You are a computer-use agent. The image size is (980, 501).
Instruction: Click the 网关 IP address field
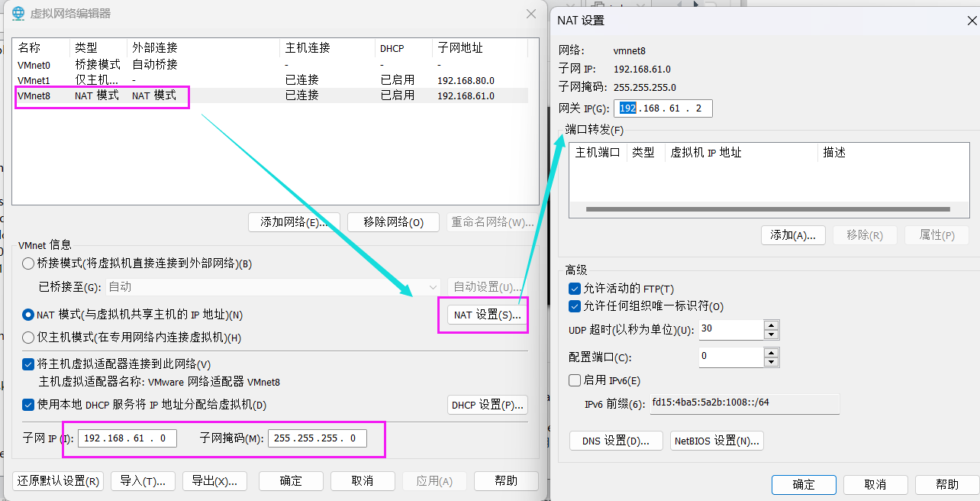662,108
